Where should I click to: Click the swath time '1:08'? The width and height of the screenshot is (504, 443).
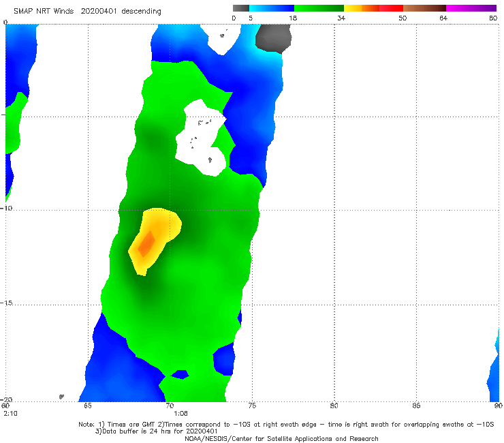(180, 414)
